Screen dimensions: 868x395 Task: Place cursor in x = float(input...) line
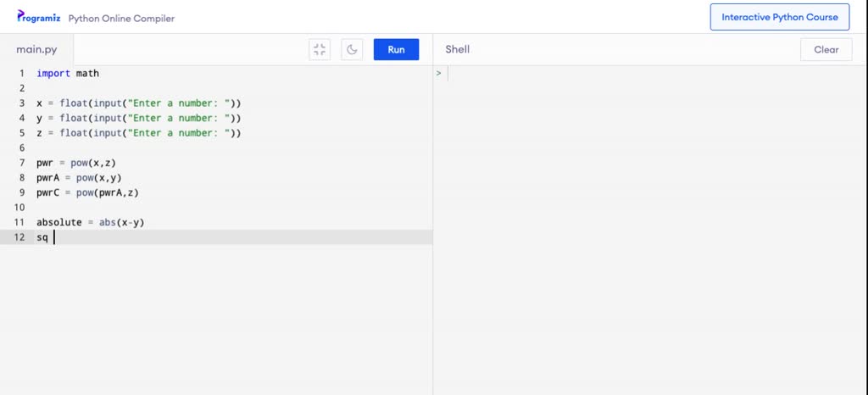click(139, 103)
